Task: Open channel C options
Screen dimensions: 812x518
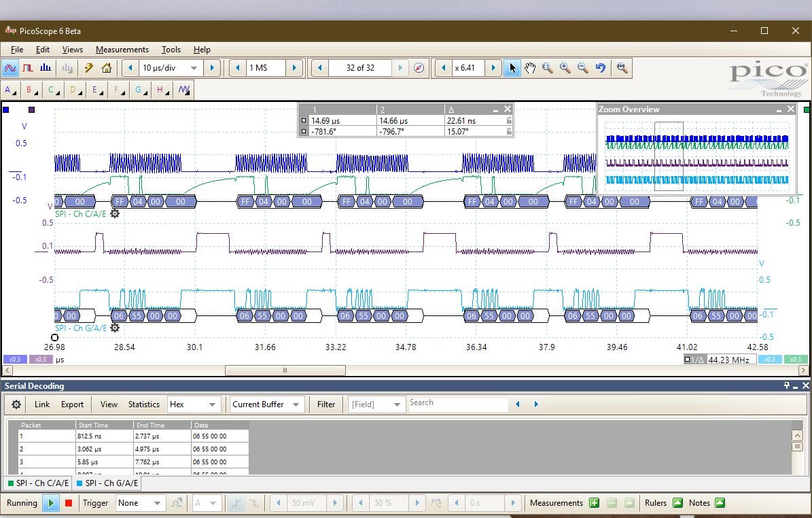Action: [x=53, y=90]
